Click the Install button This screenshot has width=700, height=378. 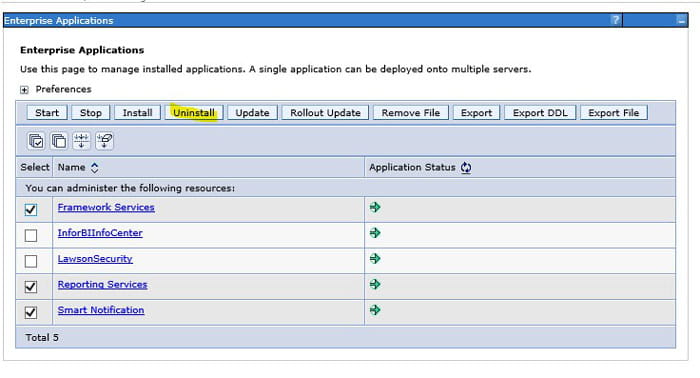click(138, 113)
